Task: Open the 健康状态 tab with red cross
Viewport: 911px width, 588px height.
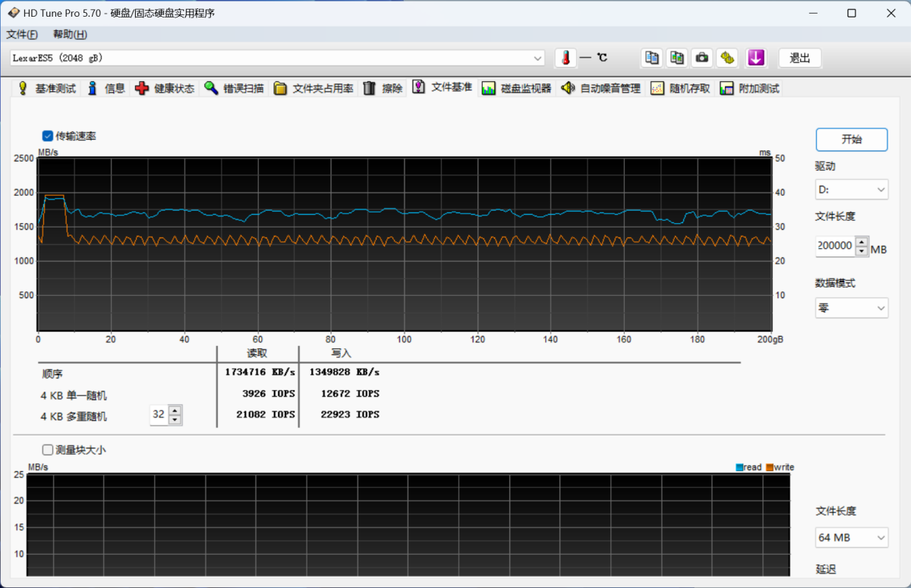Action: (165, 89)
